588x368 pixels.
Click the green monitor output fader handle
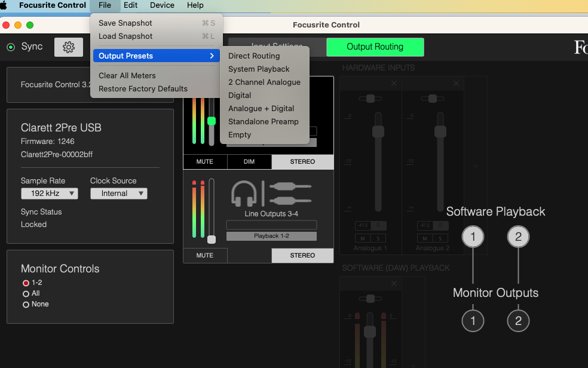212,121
